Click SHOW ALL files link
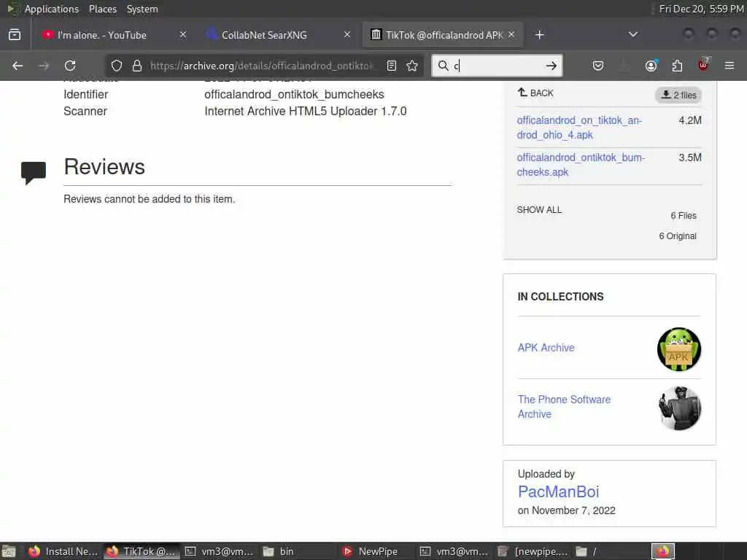747x560 pixels. tap(539, 209)
